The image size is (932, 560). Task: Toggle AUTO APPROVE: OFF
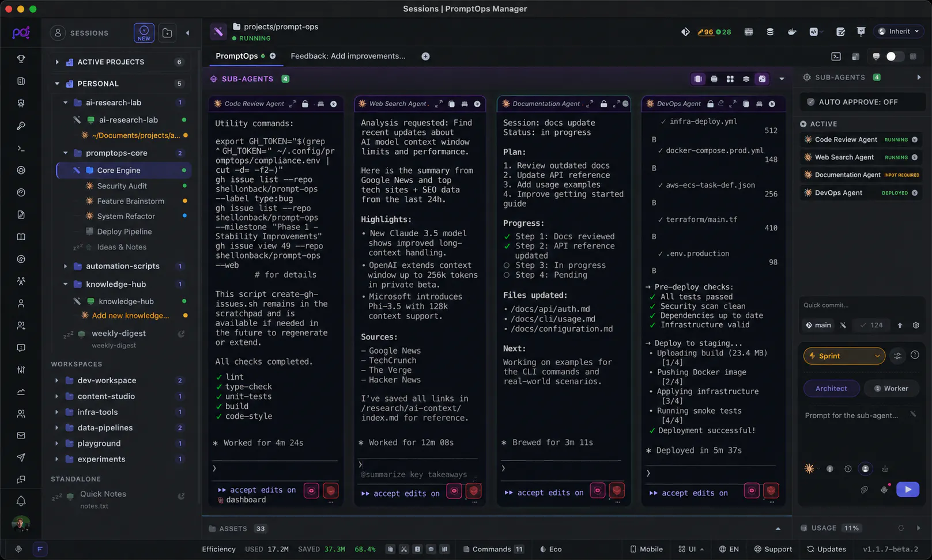click(x=861, y=102)
